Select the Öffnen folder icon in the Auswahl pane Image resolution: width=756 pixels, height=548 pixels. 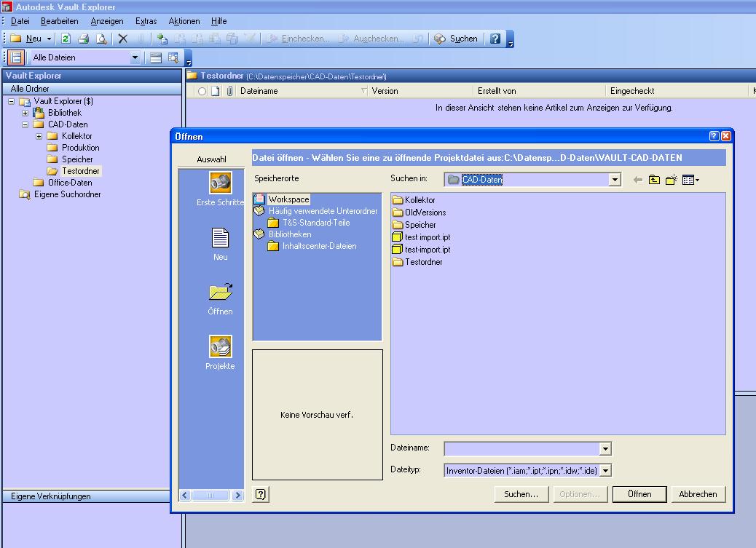pos(221,292)
